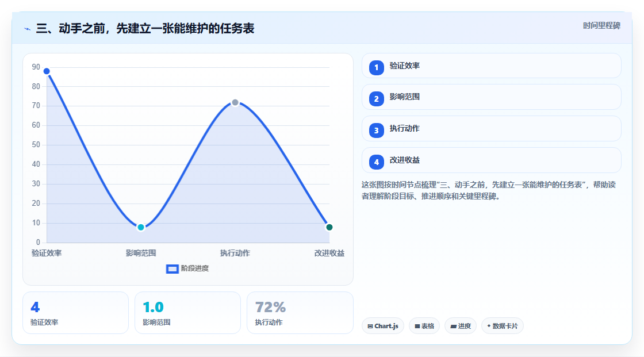Click the numbered badge 2 for 影响范围
This screenshot has width=644, height=357.
point(376,99)
